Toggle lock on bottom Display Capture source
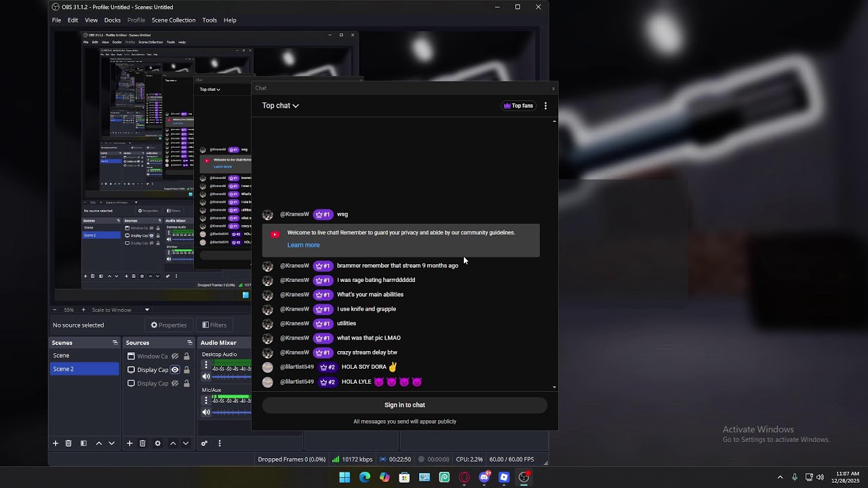The width and height of the screenshot is (868, 488). click(x=186, y=384)
